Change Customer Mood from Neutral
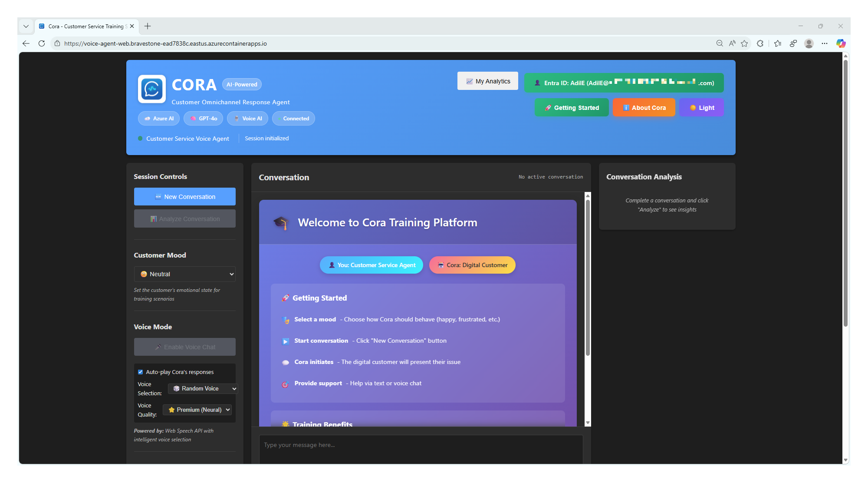 (x=184, y=274)
